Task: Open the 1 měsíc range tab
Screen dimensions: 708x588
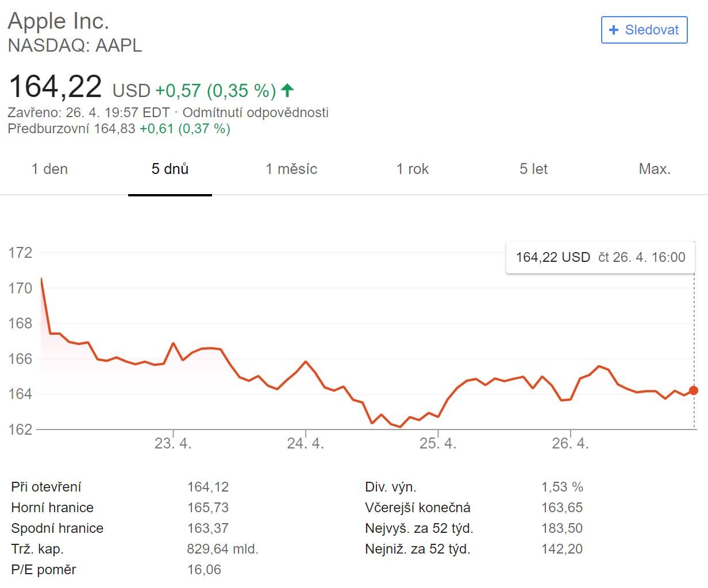Action: (291, 169)
